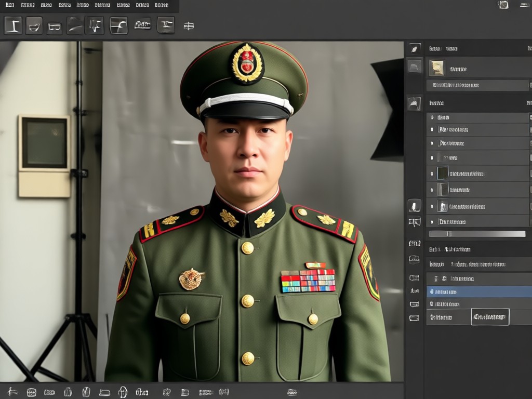This screenshot has height=399, width=532.
Task: Click the soldier portrait on the canvas
Action: (248, 212)
